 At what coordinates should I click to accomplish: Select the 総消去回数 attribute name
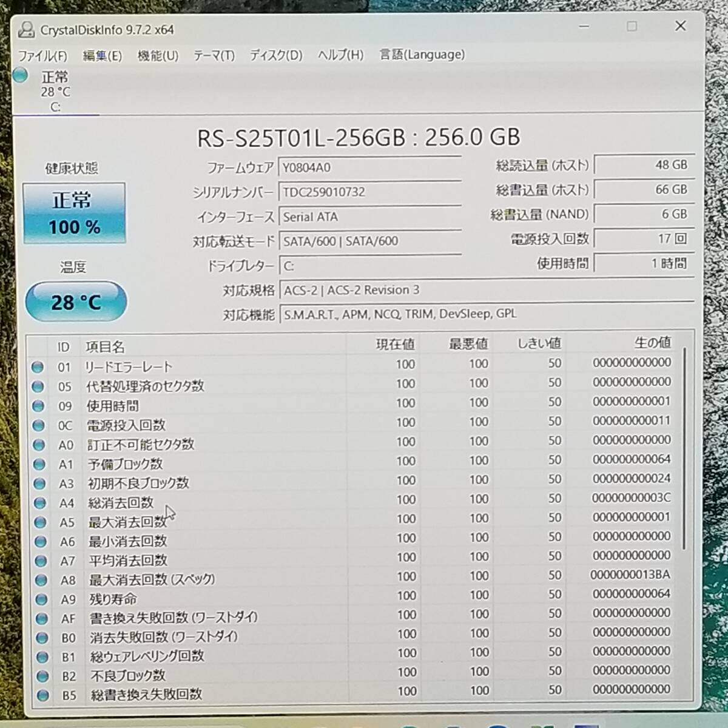pos(121,502)
